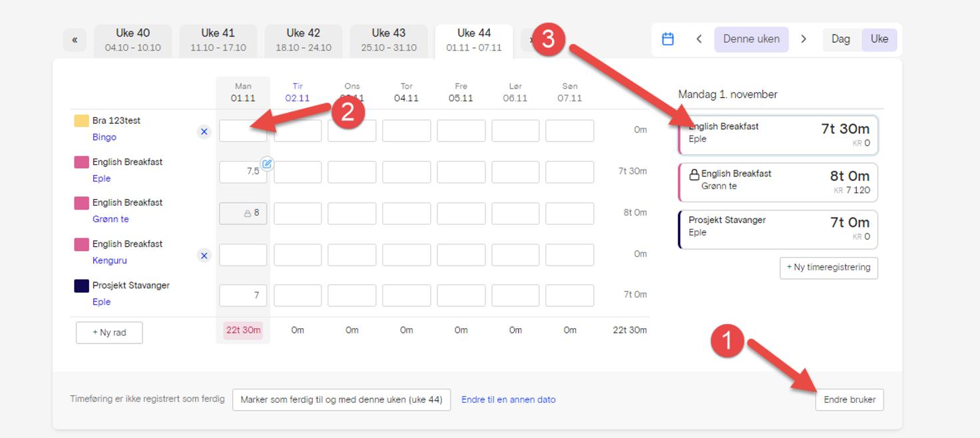Open the Uke 40 tab
Viewport: 980px width, 438px height.
tap(133, 41)
